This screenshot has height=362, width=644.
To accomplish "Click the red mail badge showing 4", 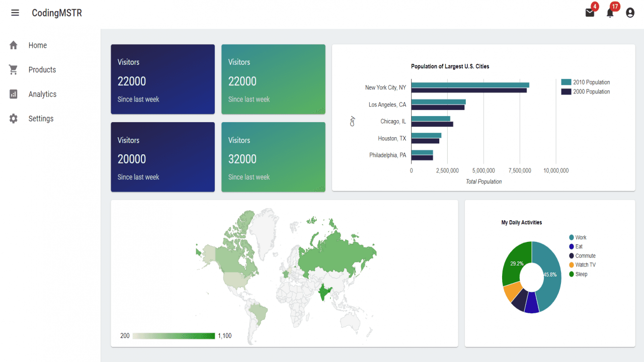I will [595, 7].
